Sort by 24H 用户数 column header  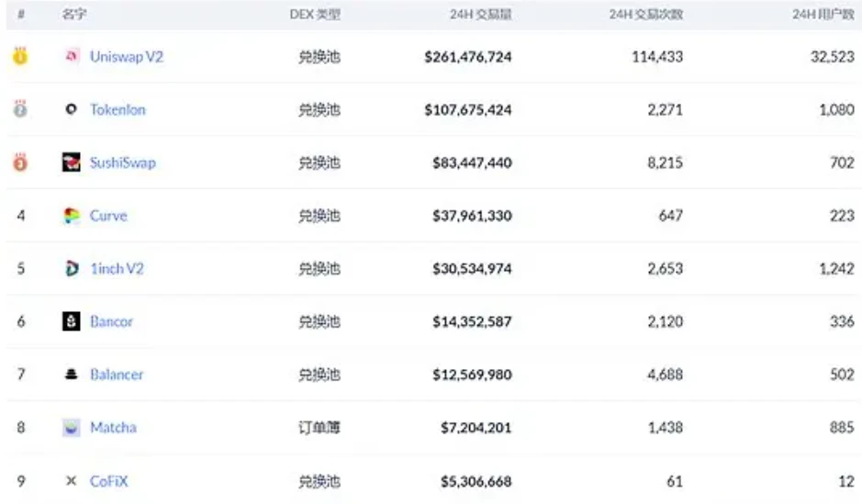(x=823, y=16)
